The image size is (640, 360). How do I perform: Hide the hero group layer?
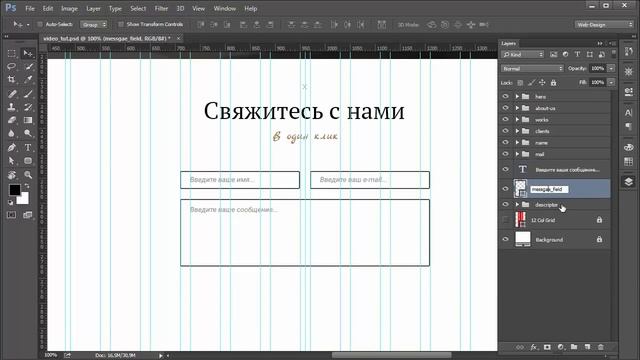pos(506,96)
